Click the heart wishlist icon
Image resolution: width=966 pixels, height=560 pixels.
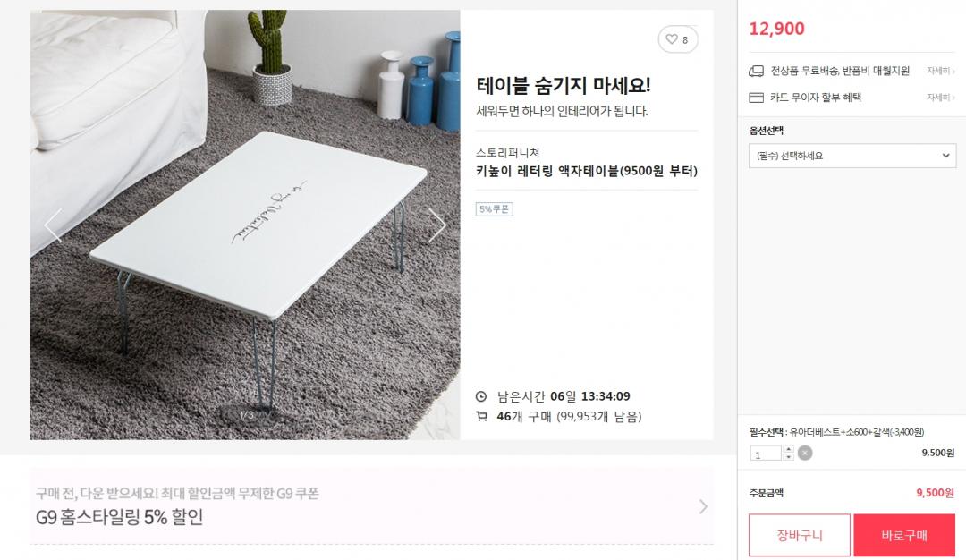point(672,39)
